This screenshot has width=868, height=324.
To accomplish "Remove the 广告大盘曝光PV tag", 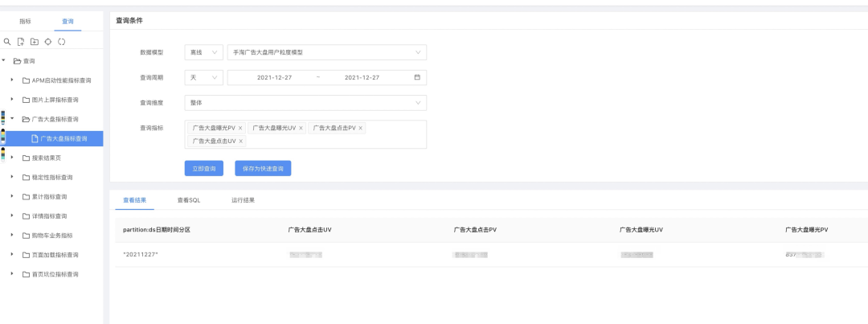I will [240, 128].
